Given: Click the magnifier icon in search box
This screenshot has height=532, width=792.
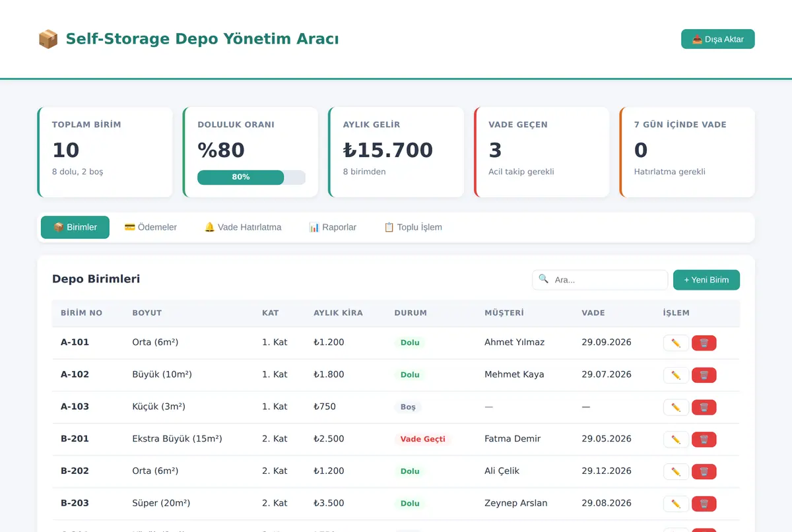Looking at the screenshot, I should click(544, 279).
